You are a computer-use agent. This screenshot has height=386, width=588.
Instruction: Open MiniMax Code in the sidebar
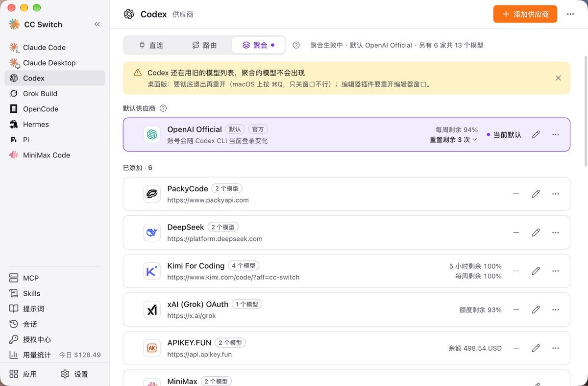coord(55,155)
